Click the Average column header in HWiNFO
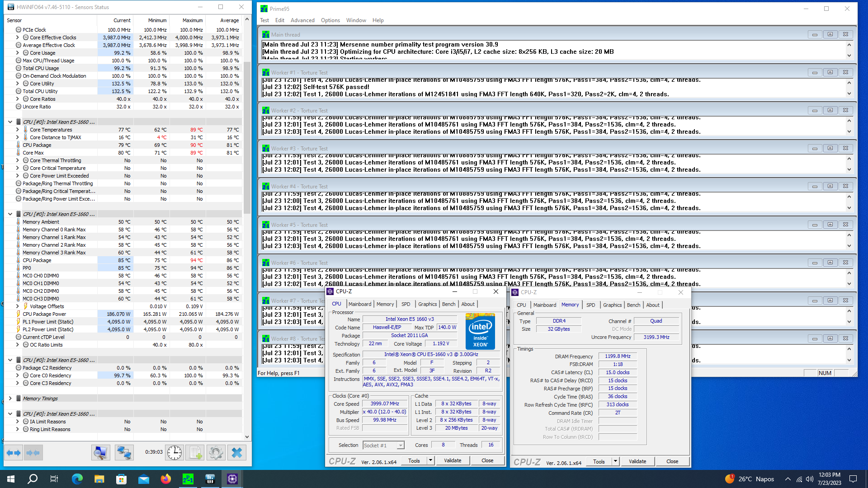 229,20
